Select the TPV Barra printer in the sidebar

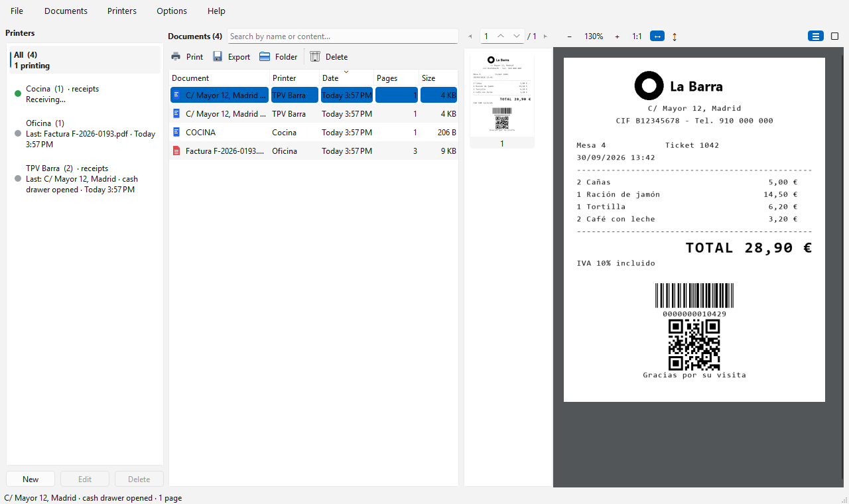(85, 179)
